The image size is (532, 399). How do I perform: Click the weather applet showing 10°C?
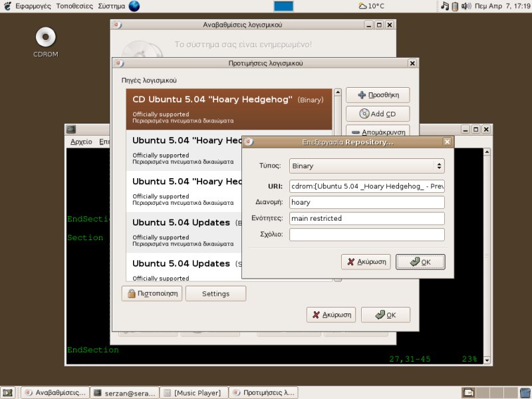(x=371, y=6)
